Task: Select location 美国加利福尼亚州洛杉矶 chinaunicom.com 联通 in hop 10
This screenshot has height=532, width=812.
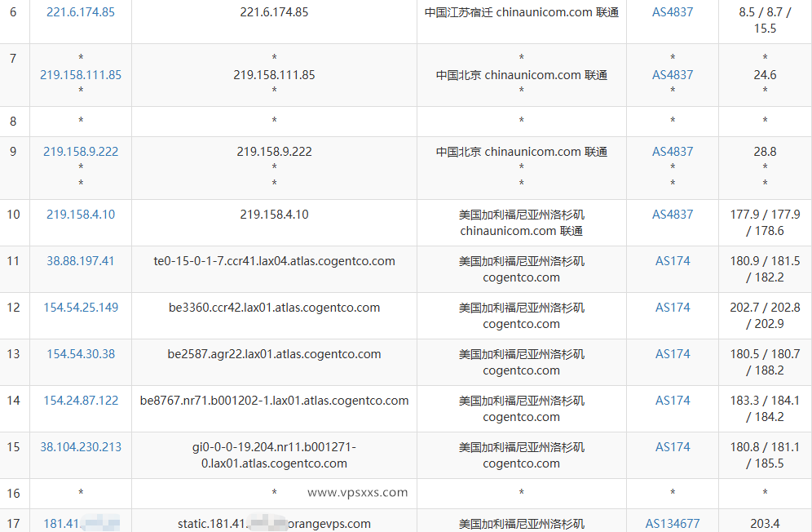Action: [522, 223]
